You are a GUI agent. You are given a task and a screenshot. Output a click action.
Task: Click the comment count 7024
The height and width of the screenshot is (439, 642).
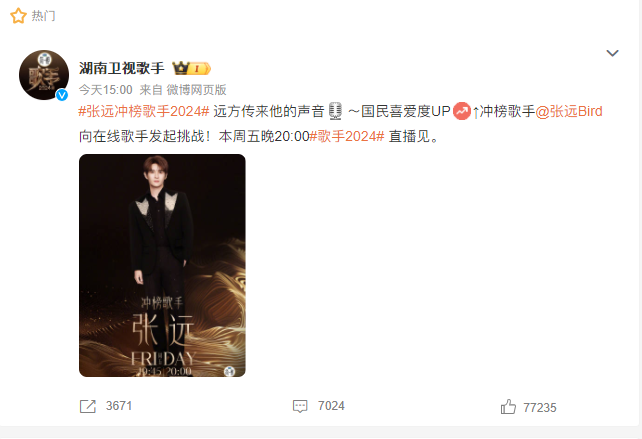click(331, 406)
